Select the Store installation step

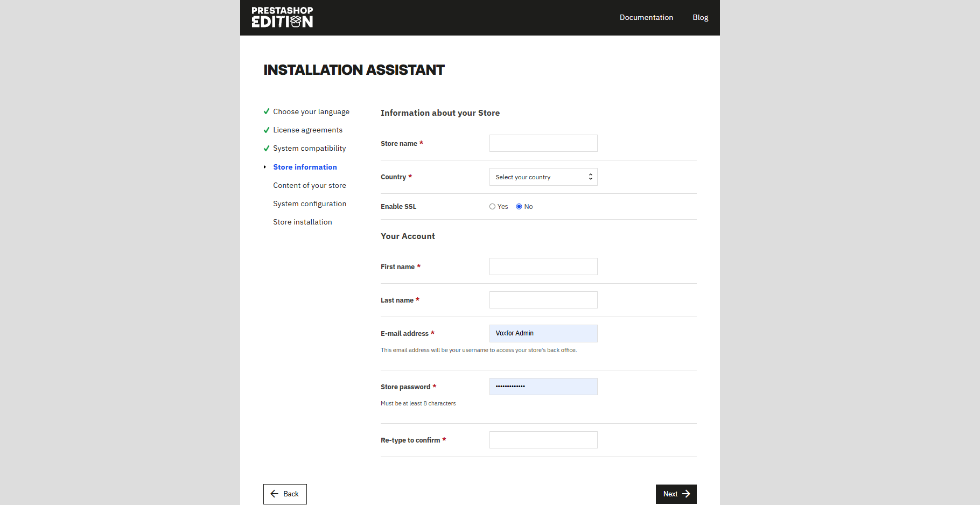click(303, 222)
